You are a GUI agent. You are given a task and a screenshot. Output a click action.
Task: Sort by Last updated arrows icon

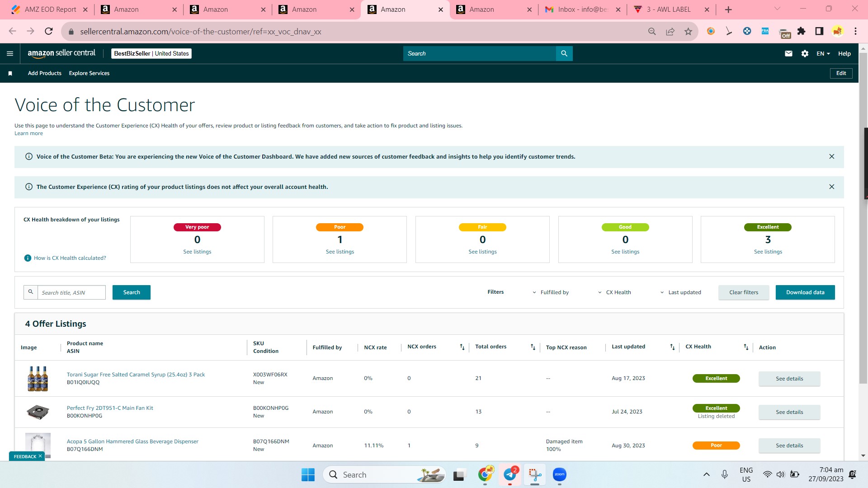(672, 347)
